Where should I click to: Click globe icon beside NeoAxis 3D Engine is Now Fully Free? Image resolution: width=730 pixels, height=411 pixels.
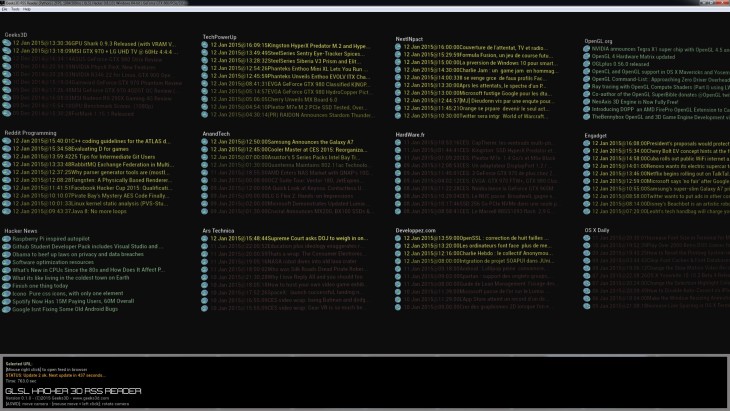click(587, 101)
